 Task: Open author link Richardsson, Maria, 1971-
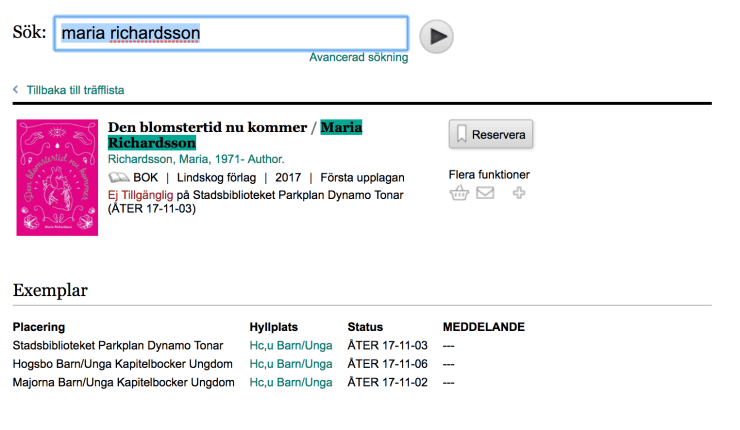click(196, 159)
